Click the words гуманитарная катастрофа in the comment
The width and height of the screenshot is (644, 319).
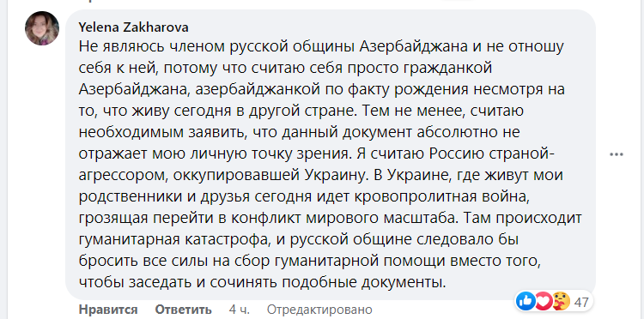pyautogui.click(x=172, y=240)
